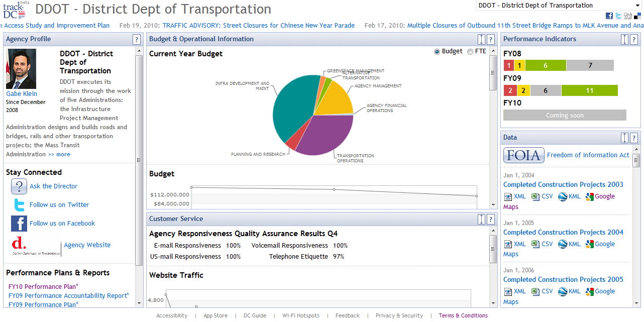This screenshot has width=644, height=322.
Task: Click the Delicious bookmark icon
Action: (x=637, y=16)
